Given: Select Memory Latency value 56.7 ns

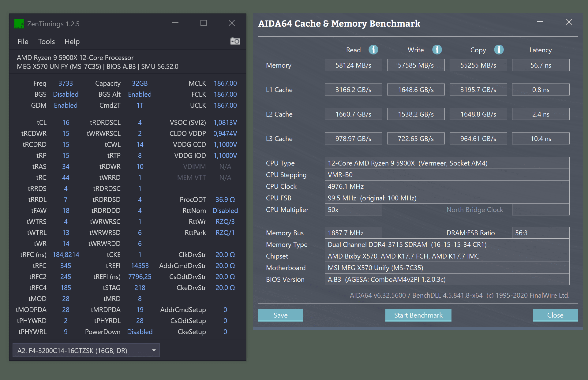Looking at the screenshot, I should (541, 65).
